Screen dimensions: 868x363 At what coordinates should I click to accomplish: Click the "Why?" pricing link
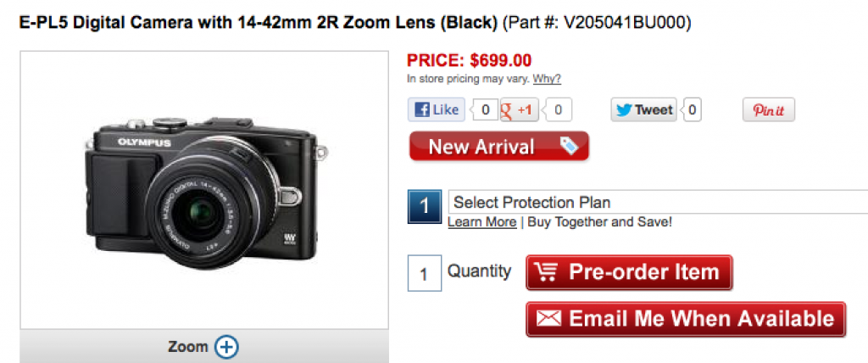click(x=547, y=79)
